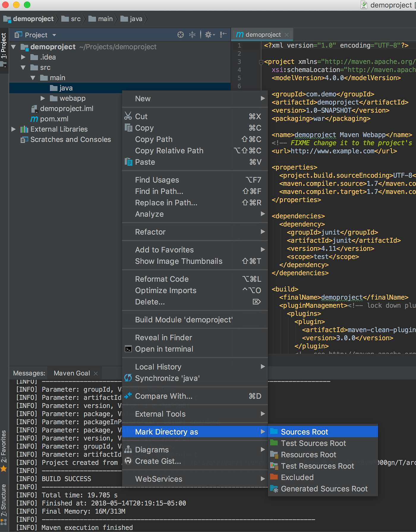Expand External Libraries node
The image size is (416, 532).
click(13, 129)
